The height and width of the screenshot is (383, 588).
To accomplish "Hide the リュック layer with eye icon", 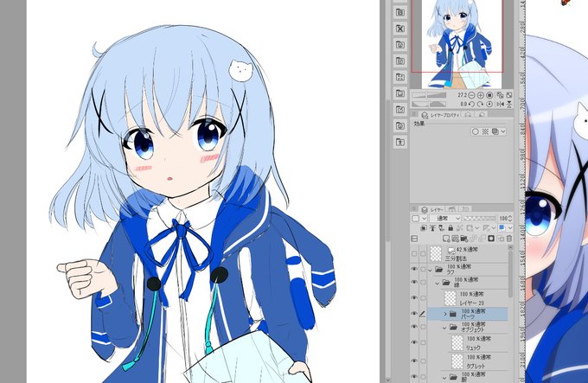I will coord(414,342).
